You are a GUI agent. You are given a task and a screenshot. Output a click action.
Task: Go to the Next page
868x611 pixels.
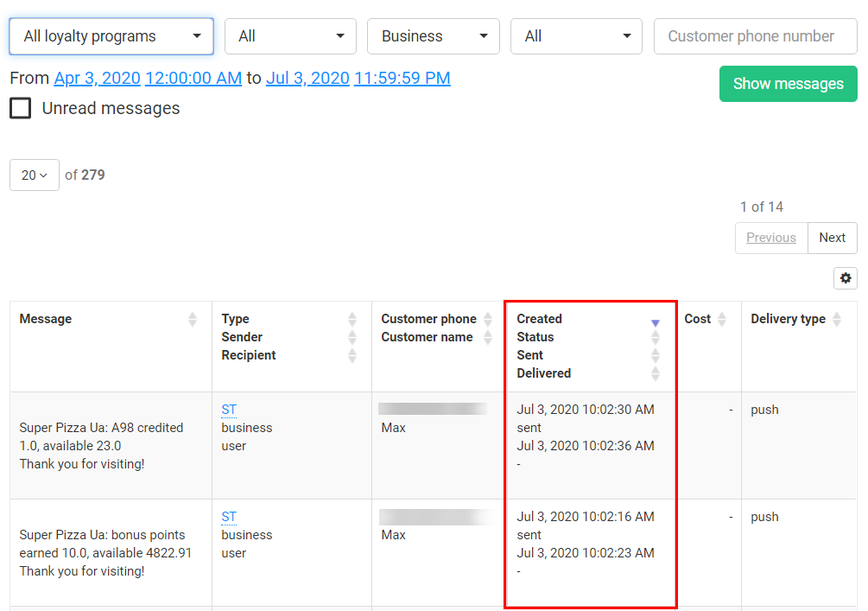click(832, 238)
